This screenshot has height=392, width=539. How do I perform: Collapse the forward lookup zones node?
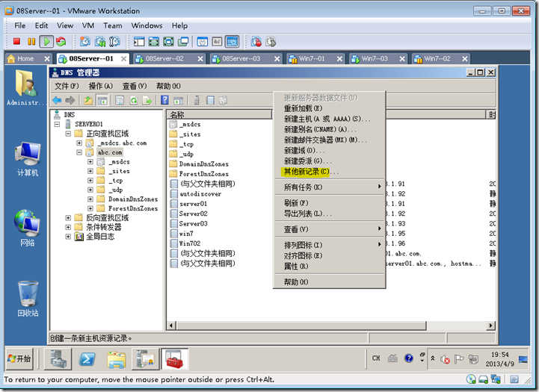coord(68,134)
